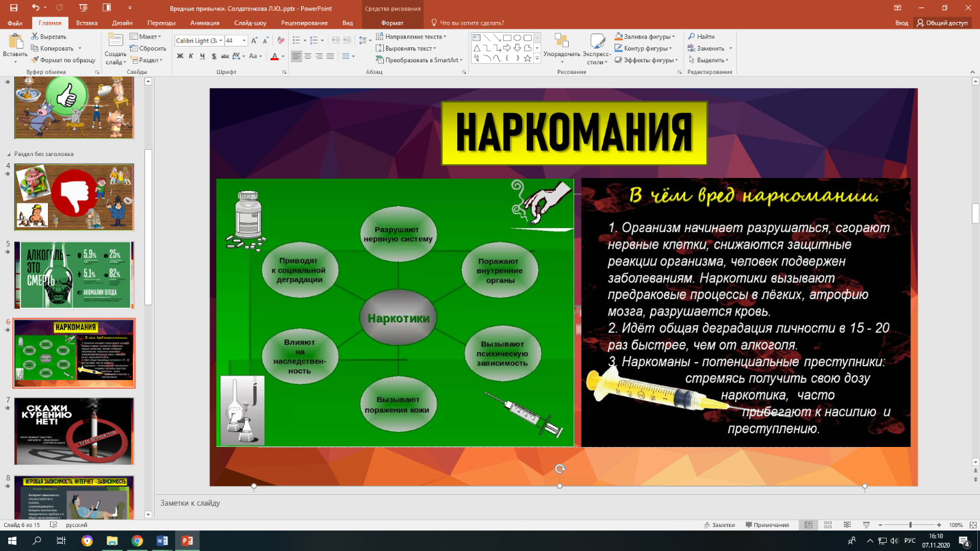Select the rectangle shape in gallery
Image resolution: width=980 pixels, height=551 pixels.
point(507,38)
